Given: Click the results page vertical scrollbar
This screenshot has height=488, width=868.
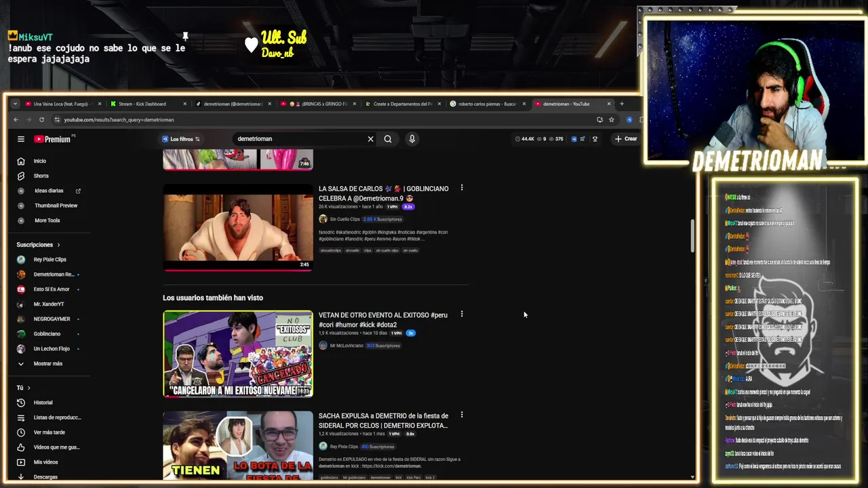Looking at the screenshot, I should [692, 235].
